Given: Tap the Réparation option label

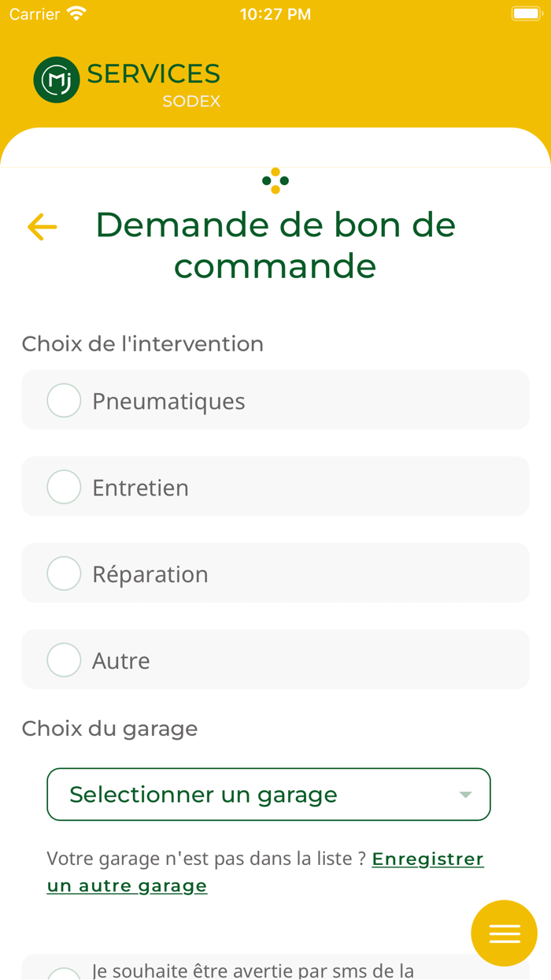Looking at the screenshot, I should pyautogui.click(x=150, y=574).
